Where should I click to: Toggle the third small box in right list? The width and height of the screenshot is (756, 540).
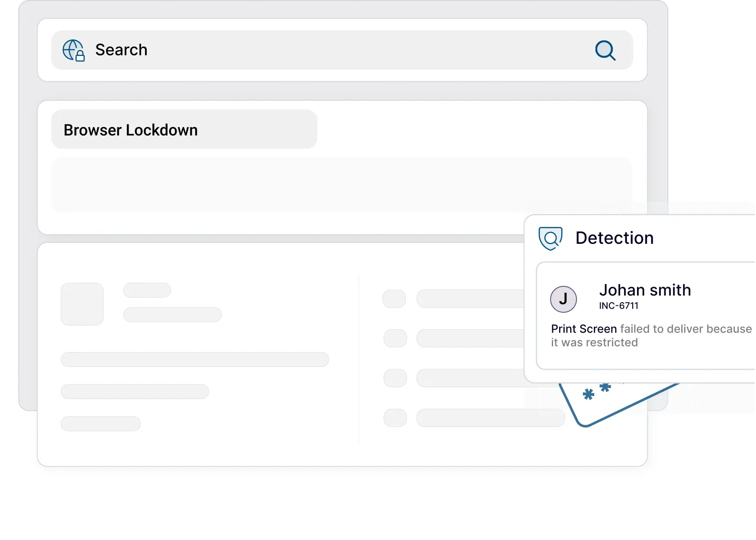(395, 378)
